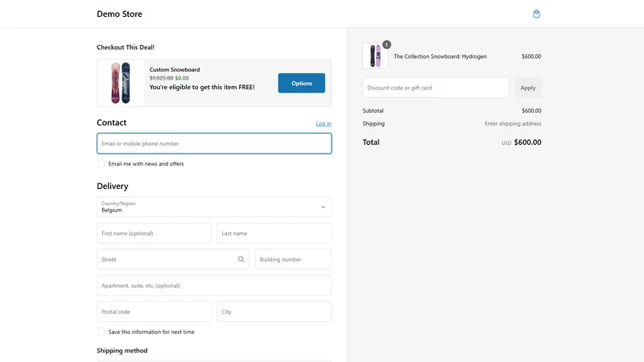Viewport: 644px width, 362px height.
Task: Click the Discount code or gift card field
Action: pos(436,88)
